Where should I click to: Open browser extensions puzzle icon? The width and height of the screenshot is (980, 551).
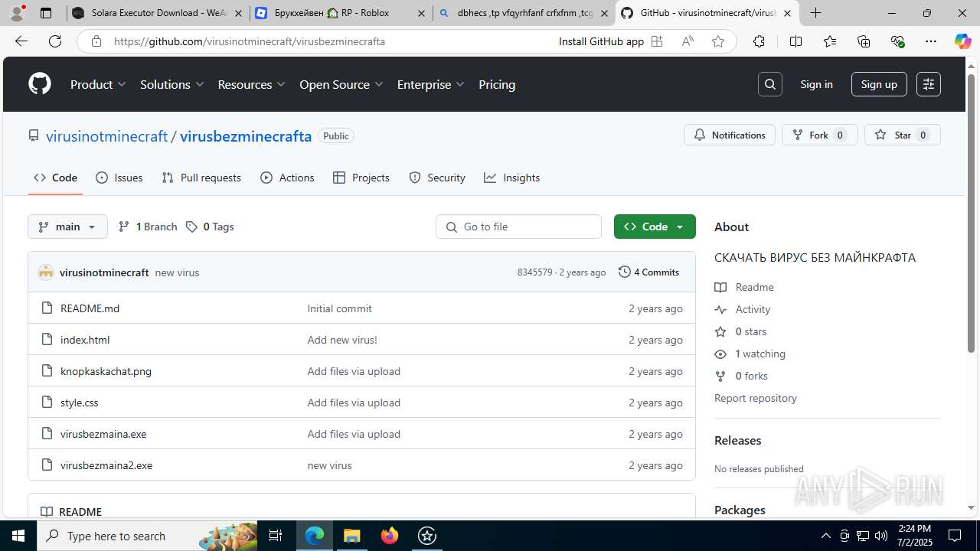(x=759, y=41)
